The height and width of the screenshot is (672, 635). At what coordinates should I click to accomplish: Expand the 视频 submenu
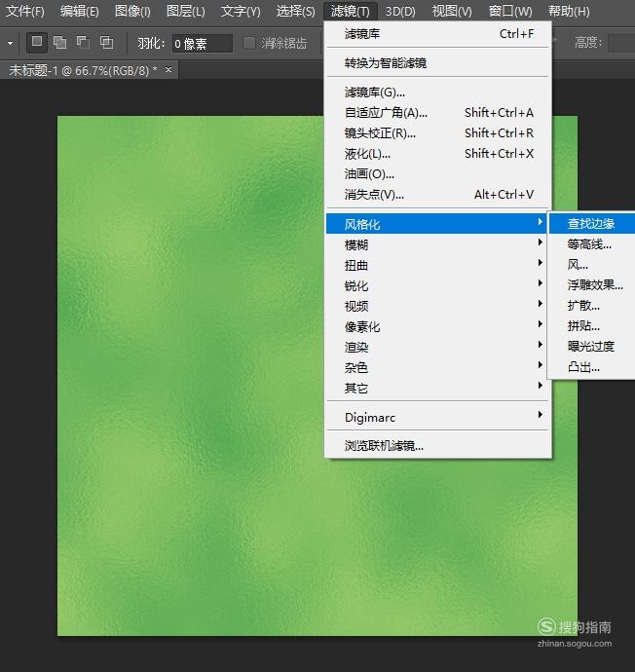pyautogui.click(x=437, y=306)
